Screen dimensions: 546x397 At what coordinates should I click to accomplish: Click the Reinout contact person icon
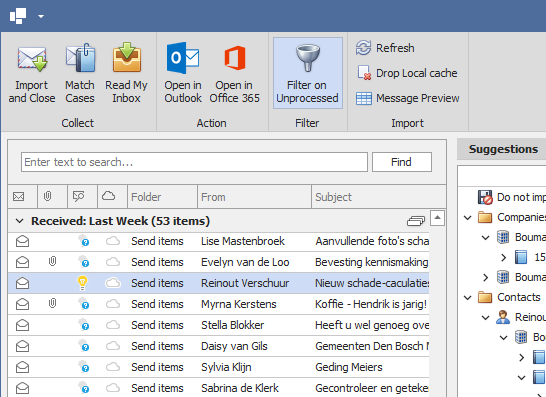click(503, 317)
